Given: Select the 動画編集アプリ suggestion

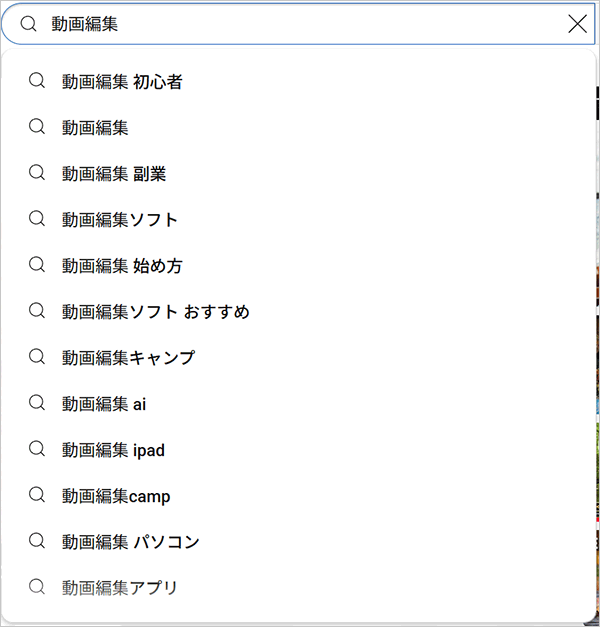Looking at the screenshot, I should pos(120,588).
